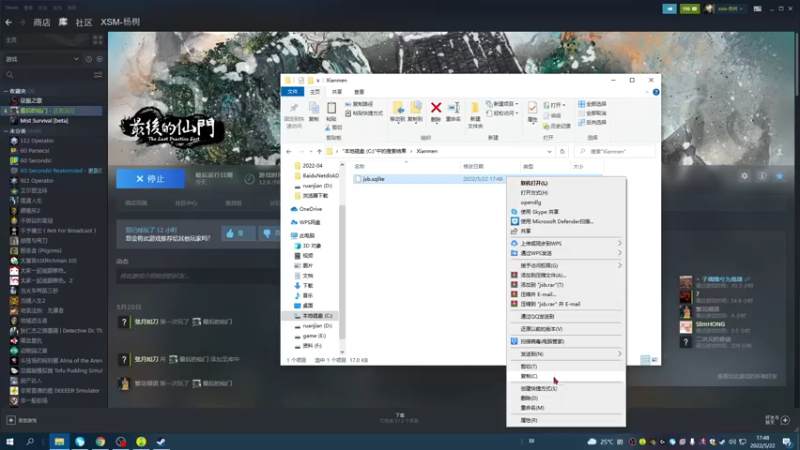Choose Properties (R) in the context menu
The image size is (800, 450).
click(x=566, y=420)
